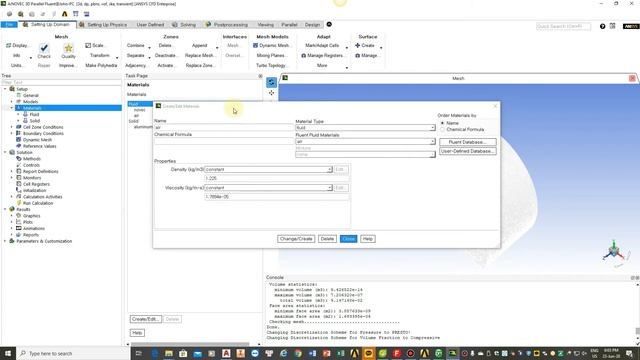This screenshot has height=360, width=640.
Task: Click the fit-to-window move icon
Action: click(271, 93)
